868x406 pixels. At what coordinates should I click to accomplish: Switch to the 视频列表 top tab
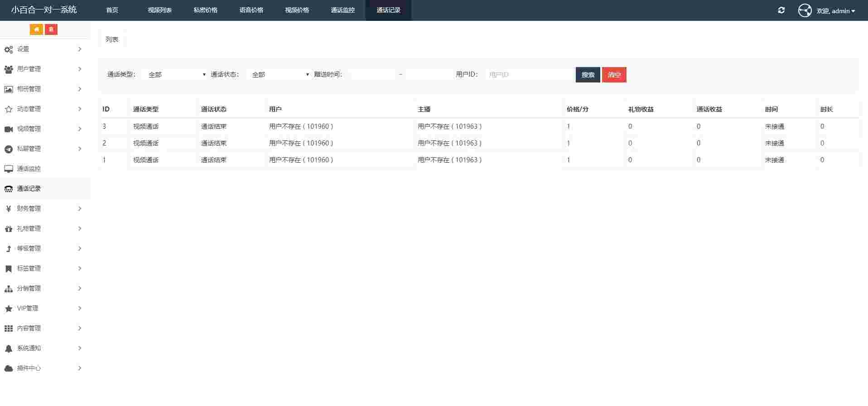159,10
